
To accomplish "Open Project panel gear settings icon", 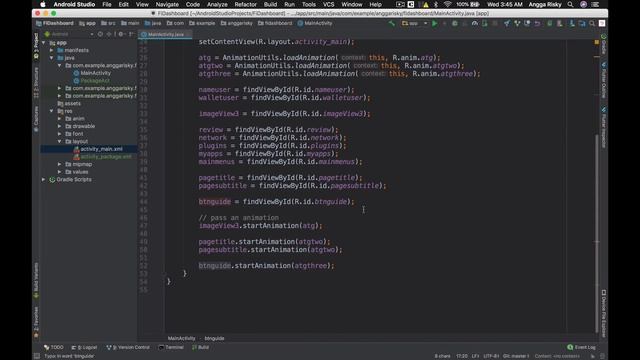I will 121,34.
